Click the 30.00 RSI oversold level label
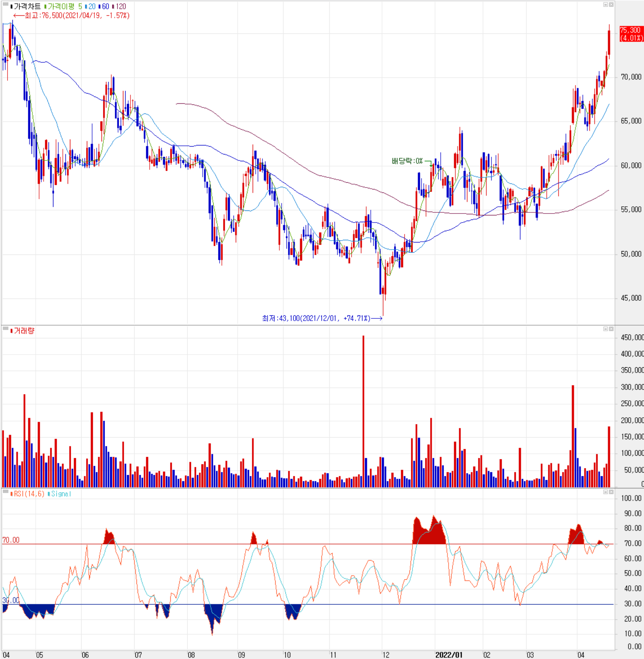Viewport: 644px width, 659px height. click(11, 600)
